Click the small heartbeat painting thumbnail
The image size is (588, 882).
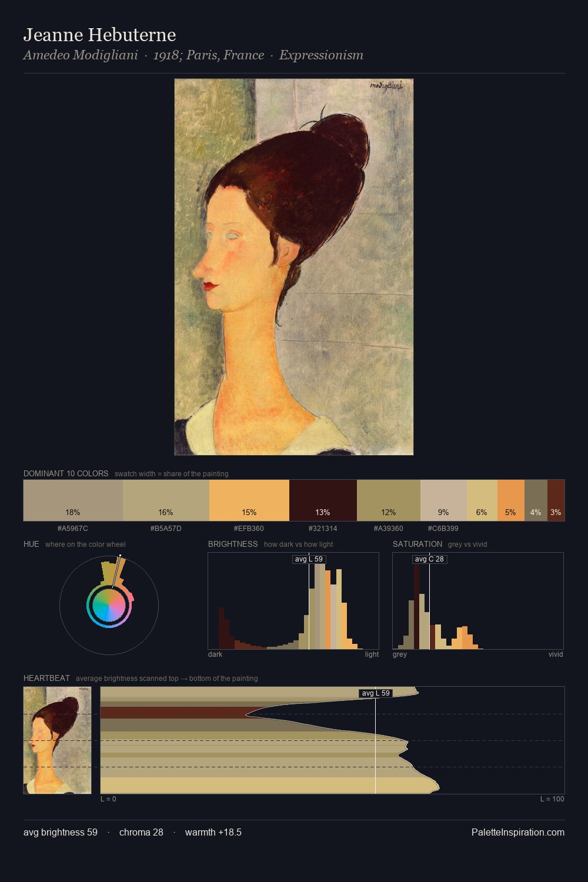[57, 740]
